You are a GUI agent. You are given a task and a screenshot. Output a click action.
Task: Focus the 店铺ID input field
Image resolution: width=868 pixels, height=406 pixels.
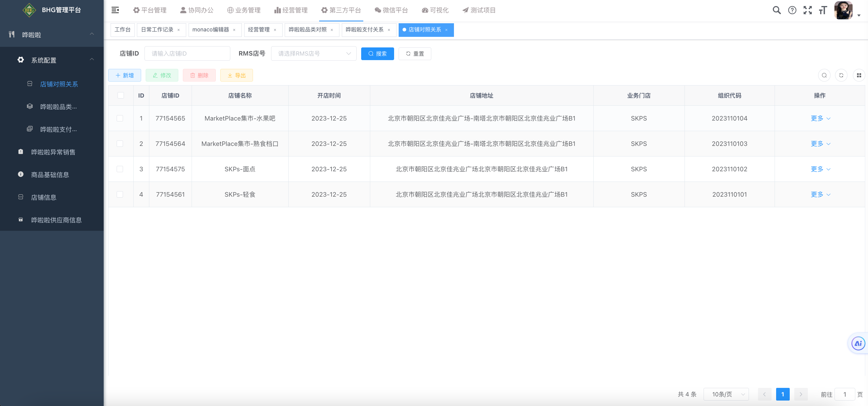click(x=187, y=53)
